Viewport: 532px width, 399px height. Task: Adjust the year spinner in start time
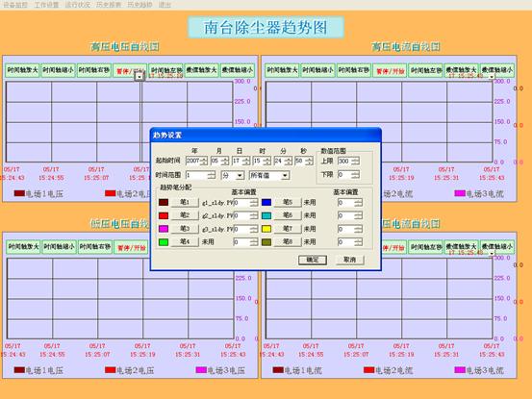(204, 161)
